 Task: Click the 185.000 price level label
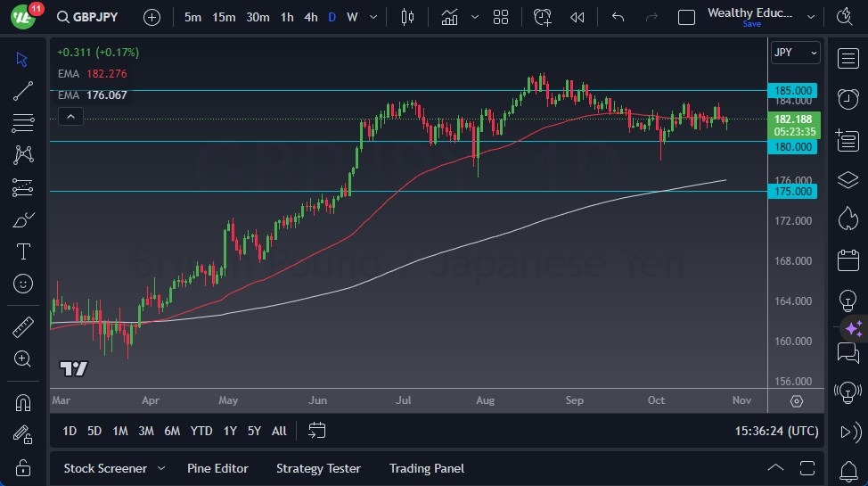pyautogui.click(x=792, y=91)
